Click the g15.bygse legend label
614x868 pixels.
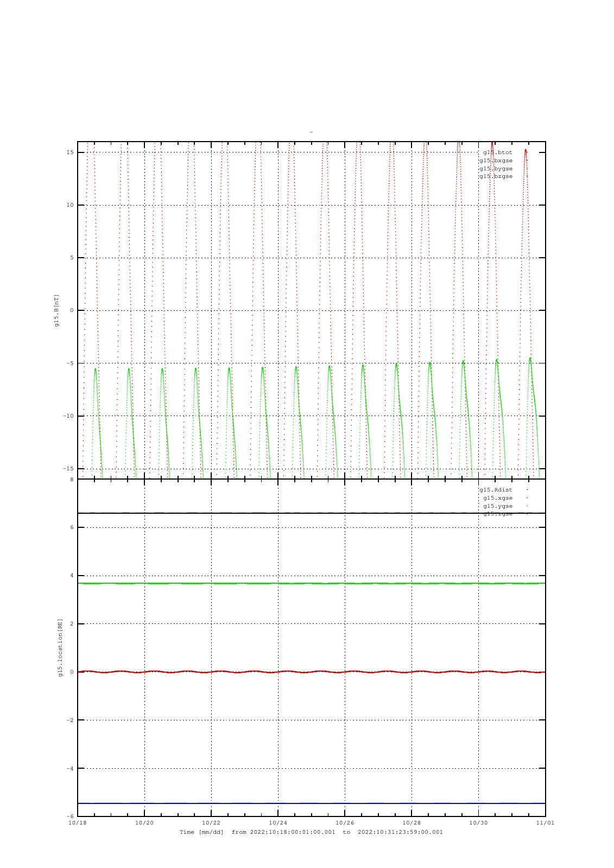coord(496,169)
